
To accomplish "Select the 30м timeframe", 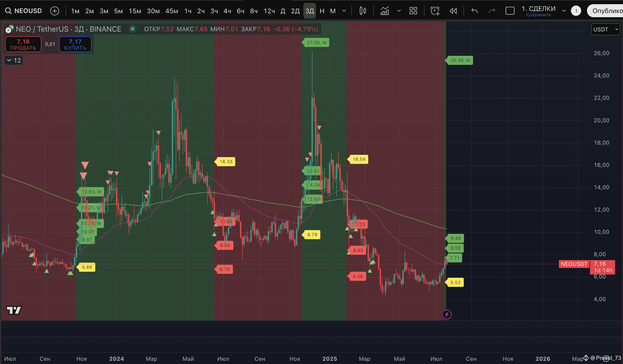I will 153,11.
